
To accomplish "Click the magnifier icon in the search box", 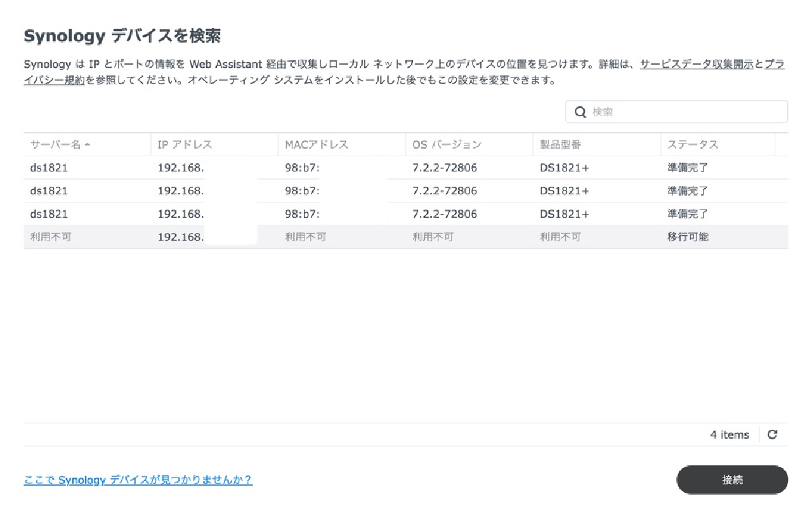I will click(x=580, y=112).
